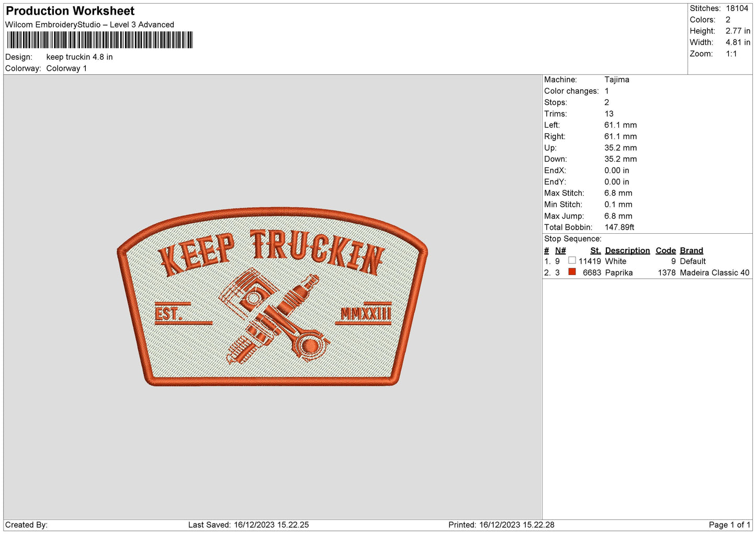
Task: Click the 'Zoom: 1:1' entry
Action: [x=713, y=54]
